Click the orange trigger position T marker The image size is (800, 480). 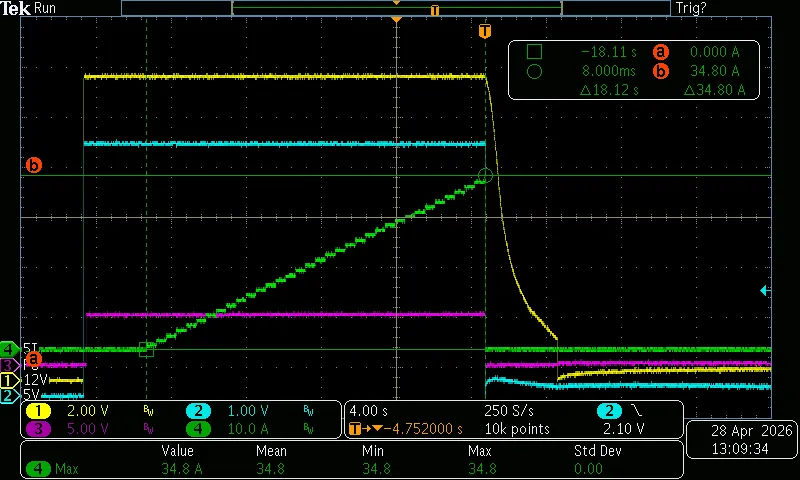pyautogui.click(x=485, y=31)
